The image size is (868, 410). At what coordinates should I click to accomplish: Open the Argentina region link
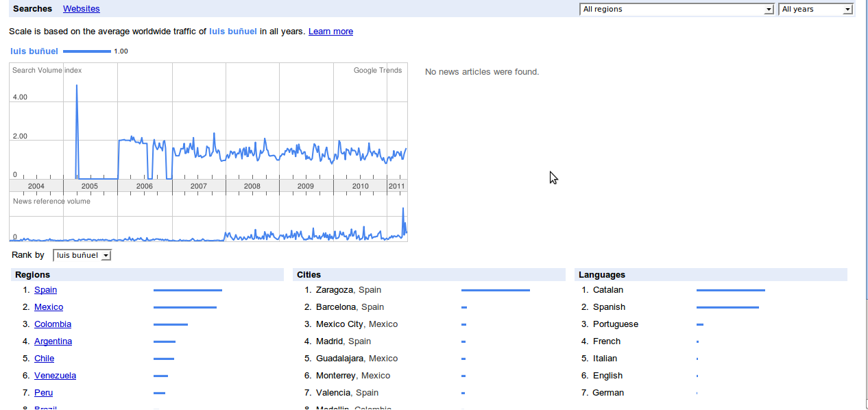[x=53, y=341]
